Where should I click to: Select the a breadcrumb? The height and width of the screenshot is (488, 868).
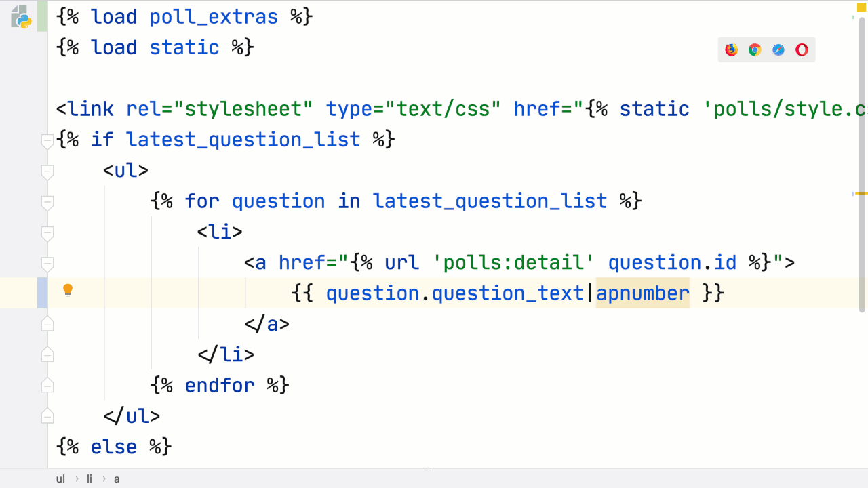point(117,479)
